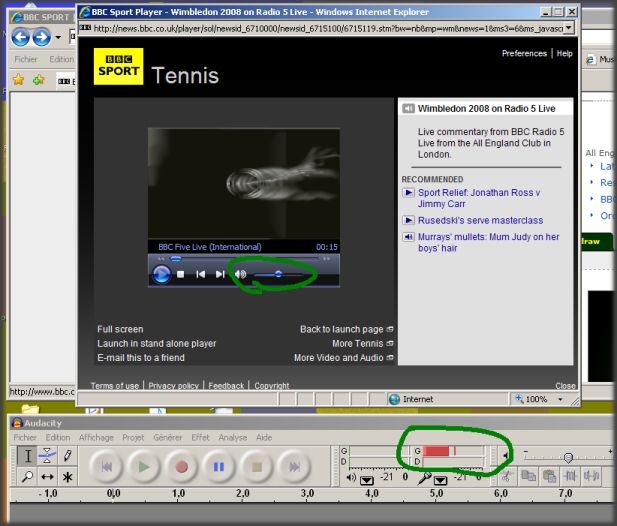The image size is (617, 526).
Task: Click the Audacity red Record button
Action: [x=181, y=467]
